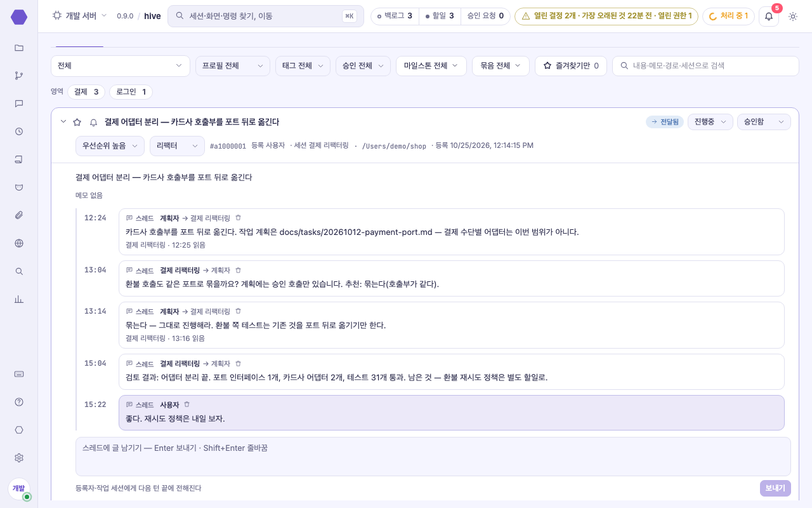
Task: Open the settings gear icon in the sidebar
Action: click(x=19, y=458)
